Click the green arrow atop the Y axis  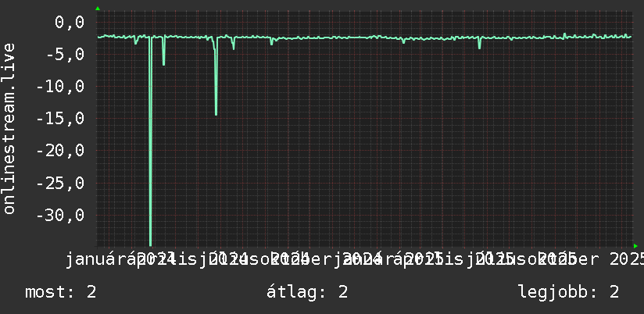(98, 9)
